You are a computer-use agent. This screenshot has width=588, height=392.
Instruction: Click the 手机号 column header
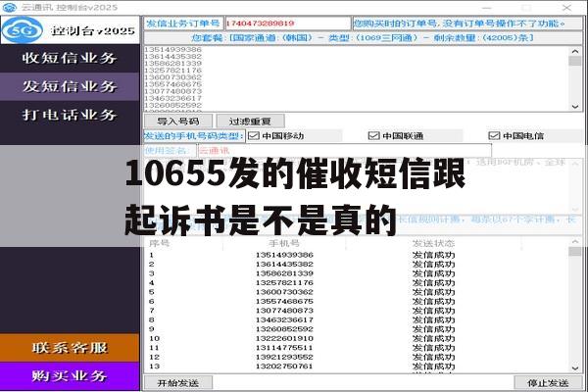point(284,243)
